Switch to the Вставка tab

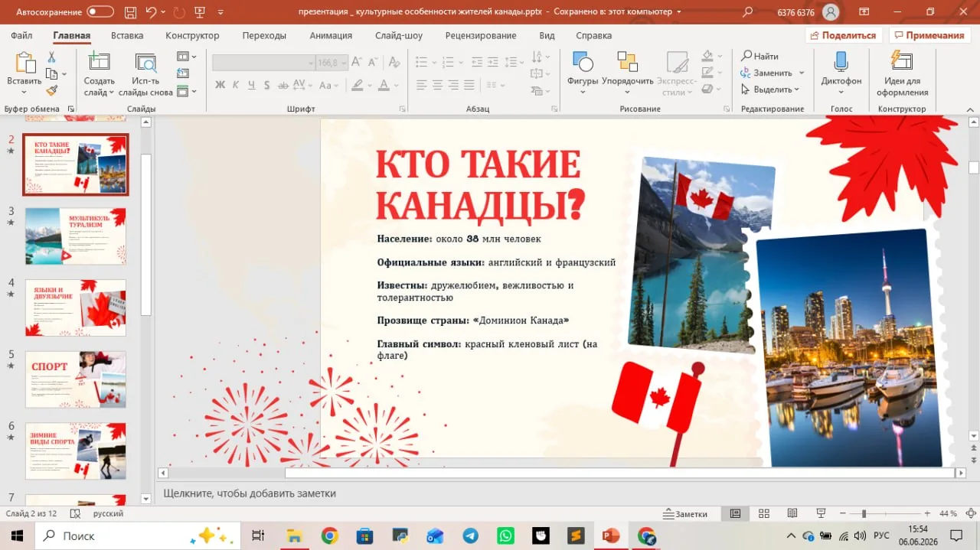tap(127, 36)
